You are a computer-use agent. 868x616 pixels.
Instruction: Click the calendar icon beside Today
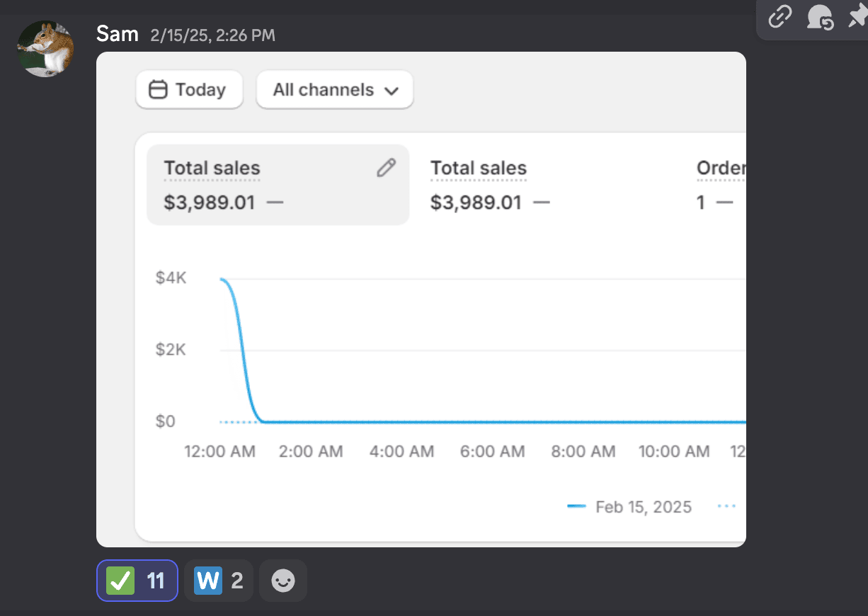158,90
